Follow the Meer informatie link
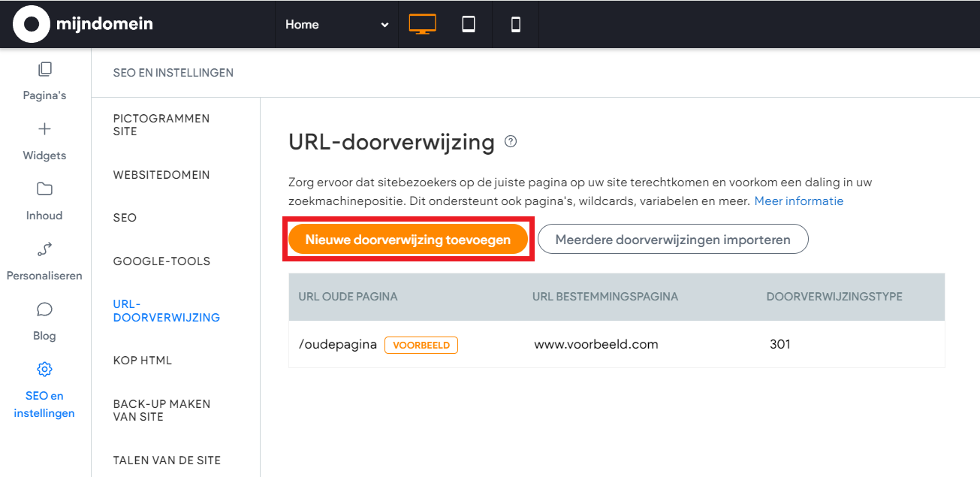 798,201
